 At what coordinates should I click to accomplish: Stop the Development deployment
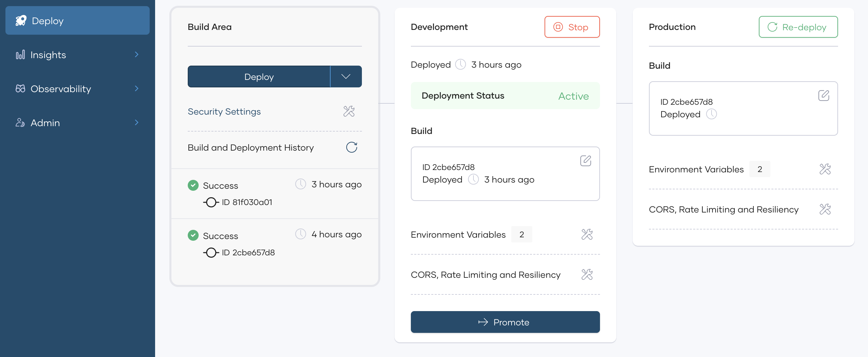(x=572, y=27)
